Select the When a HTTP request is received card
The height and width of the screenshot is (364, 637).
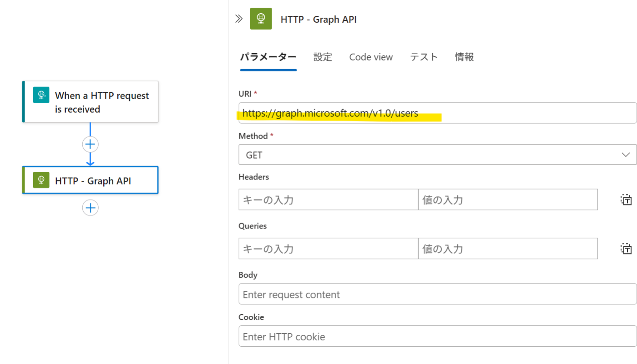tap(90, 102)
